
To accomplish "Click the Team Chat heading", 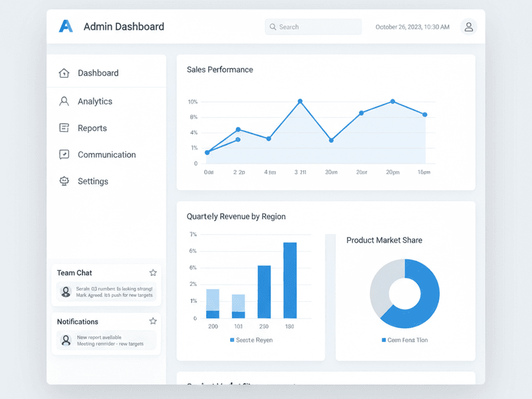I will [74, 273].
